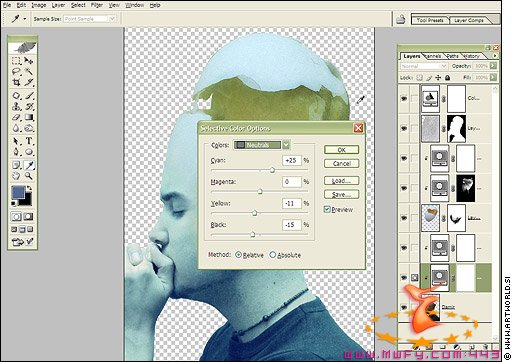Click OK in Selective Color Options
Viewport: 512px width, 362px height.
tap(341, 150)
